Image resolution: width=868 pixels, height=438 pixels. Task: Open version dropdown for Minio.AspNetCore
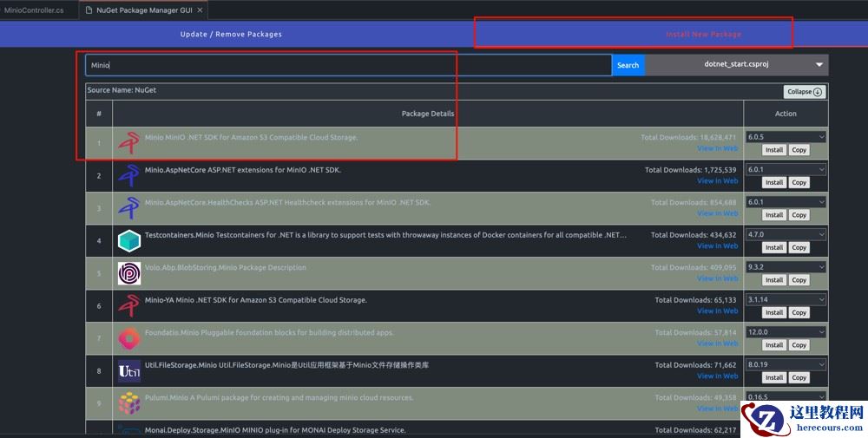tap(786, 170)
